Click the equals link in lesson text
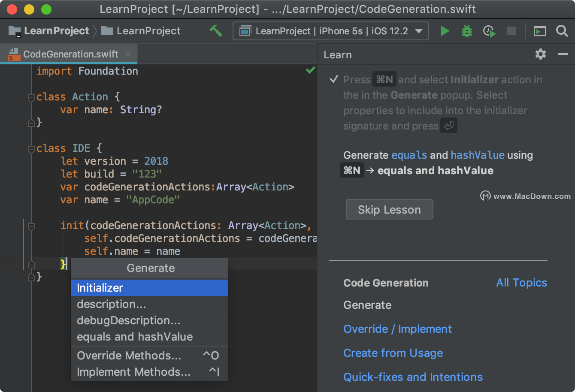Screen dimensions: 575x392 [409, 155]
